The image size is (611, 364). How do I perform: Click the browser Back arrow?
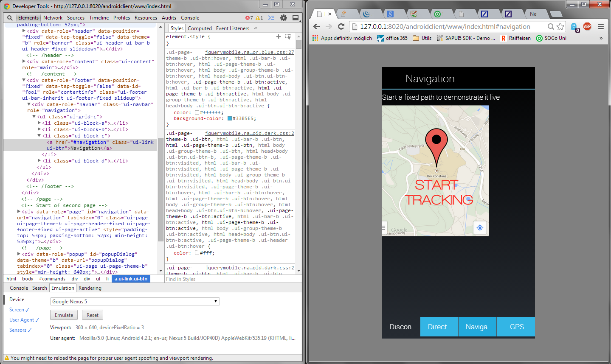316,26
